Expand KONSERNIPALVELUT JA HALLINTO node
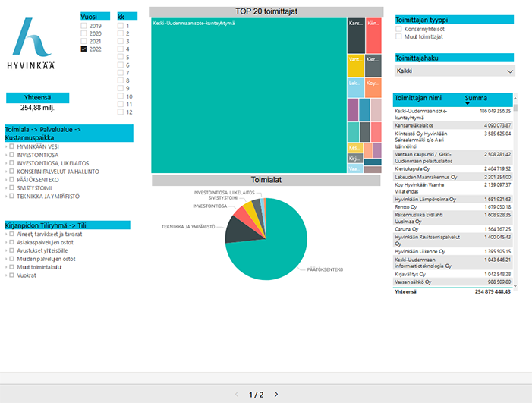 [x=6, y=172]
